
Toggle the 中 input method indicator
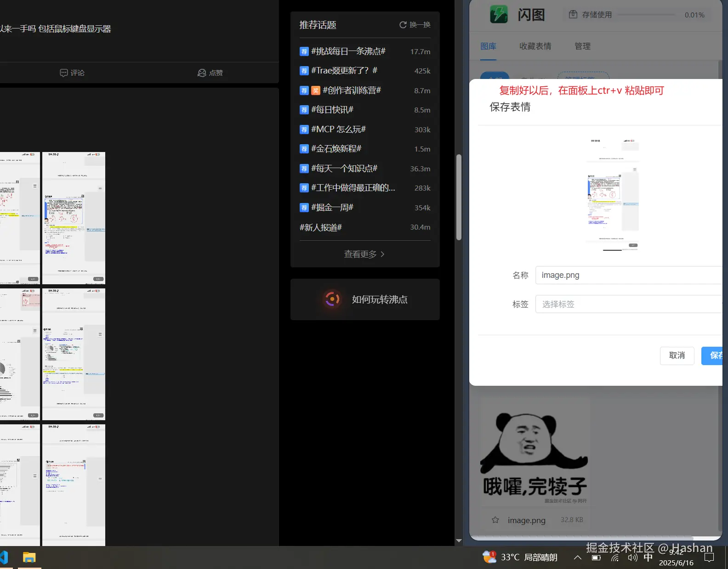(x=648, y=558)
